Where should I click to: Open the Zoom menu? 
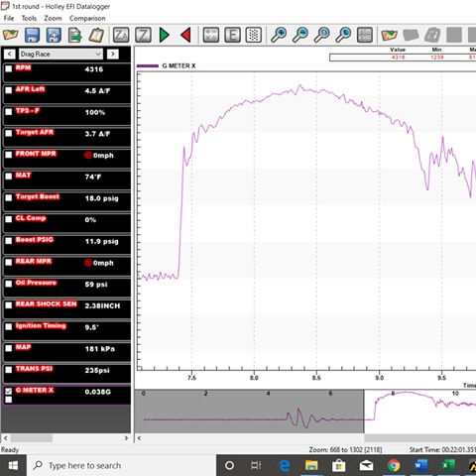point(53,18)
